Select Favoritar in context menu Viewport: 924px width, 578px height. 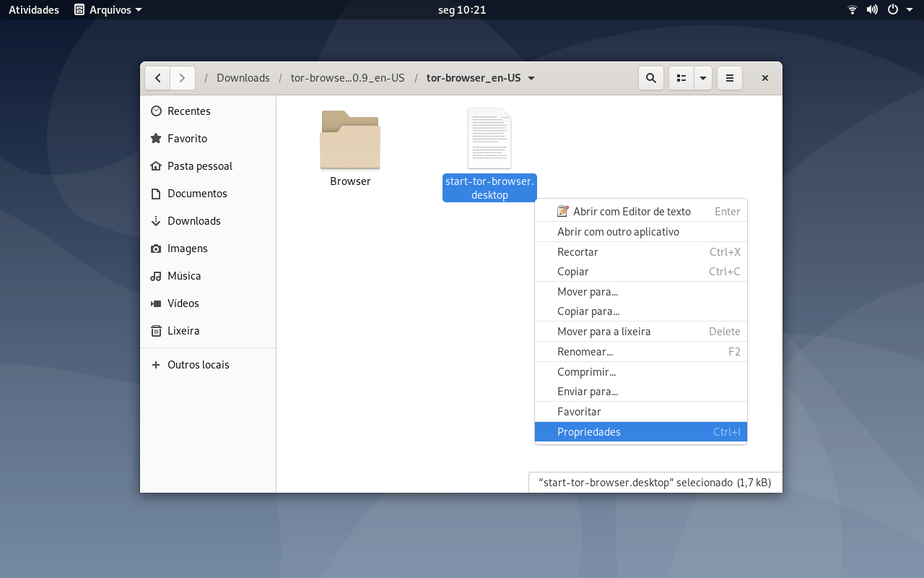click(641, 412)
